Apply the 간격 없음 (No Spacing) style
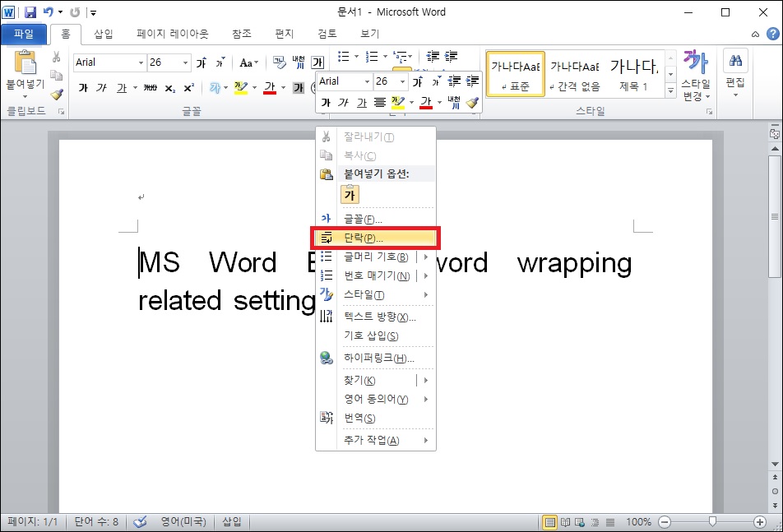 click(574, 74)
